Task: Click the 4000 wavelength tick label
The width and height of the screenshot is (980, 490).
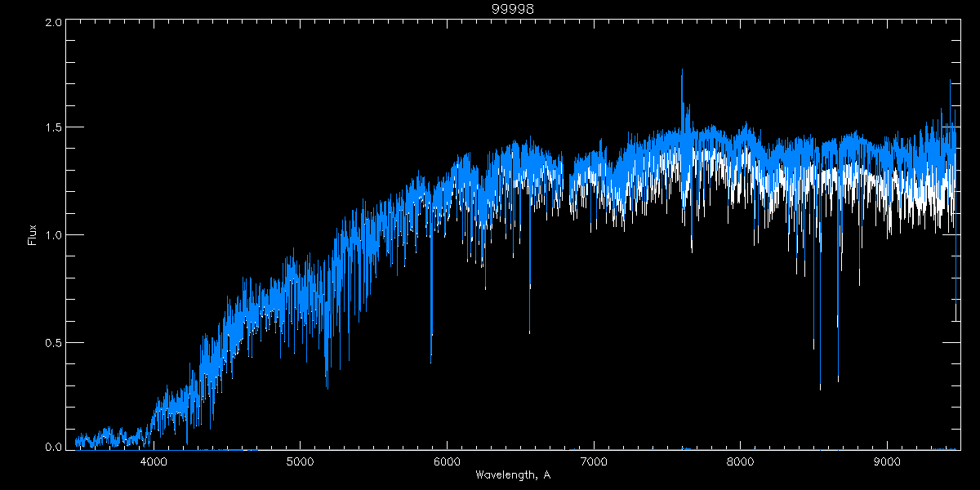Action: coord(154,461)
